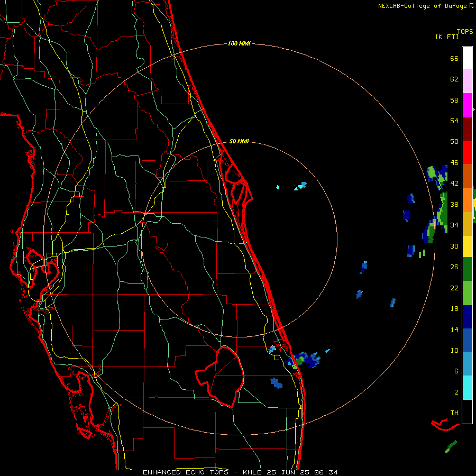Click the magenta 58 kft legend swatch
This screenshot has width=476, height=476.
(467, 105)
